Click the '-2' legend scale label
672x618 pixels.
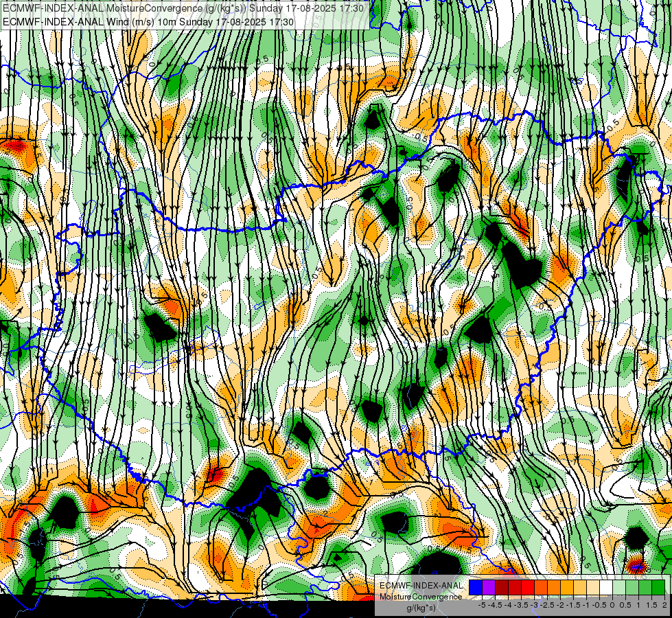(x=561, y=605)
